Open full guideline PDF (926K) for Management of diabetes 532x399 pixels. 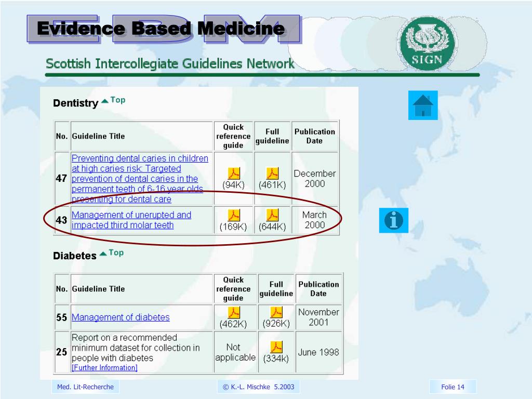[x=276, y=312]
